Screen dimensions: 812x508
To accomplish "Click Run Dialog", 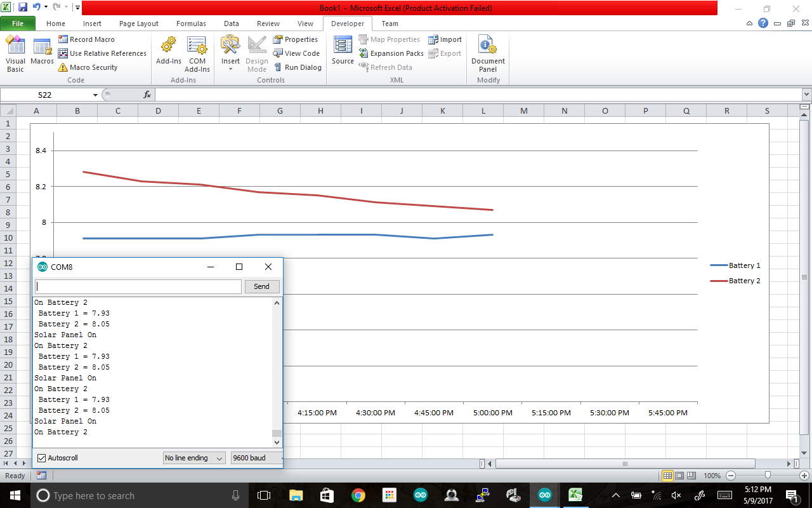I will coord(298,67).
